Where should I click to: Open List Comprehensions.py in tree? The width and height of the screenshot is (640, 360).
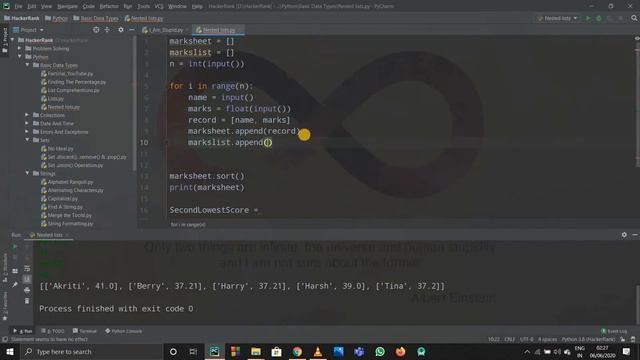point(73,90)
